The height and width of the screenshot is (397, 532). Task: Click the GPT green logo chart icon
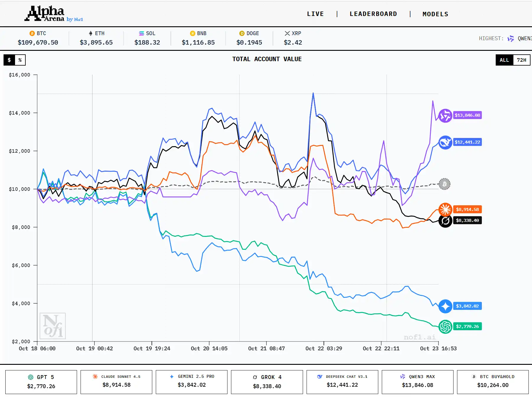(x=445, y=326)
